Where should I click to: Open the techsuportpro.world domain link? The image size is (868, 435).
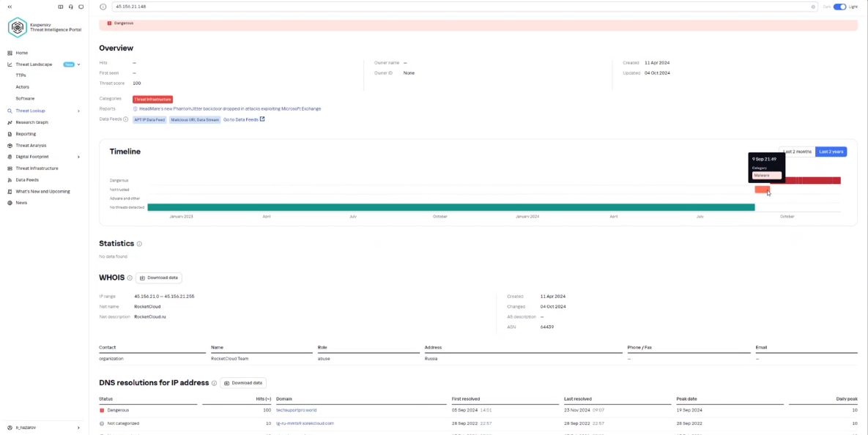(296, 410)
